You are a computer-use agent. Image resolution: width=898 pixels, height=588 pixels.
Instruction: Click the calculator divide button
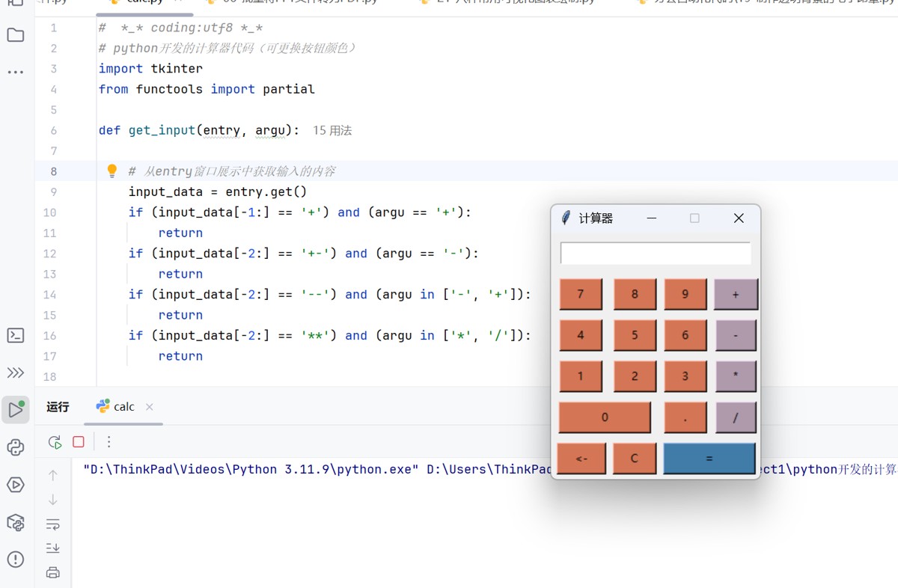tap(736, 417)
